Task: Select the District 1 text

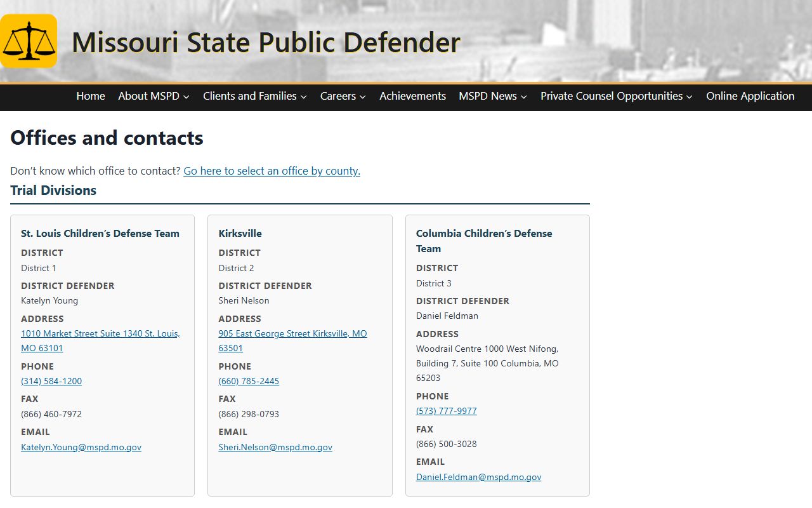Action: point(39,268)
